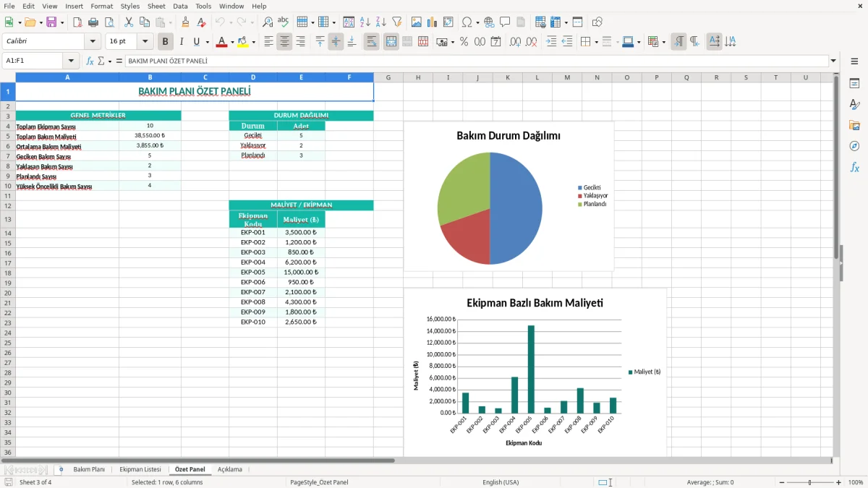Toggle Align Left
The width and height of the screenshot is (868, 488).
point(268,42)
